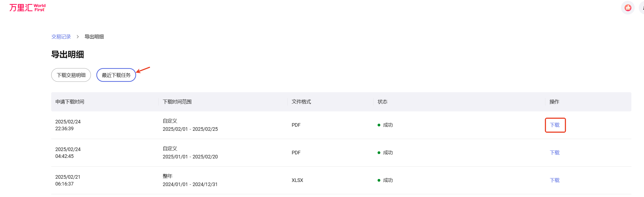
Task: Click the 下载时间范围 column header
Action: pyautogui.click(x=177, y=102)
